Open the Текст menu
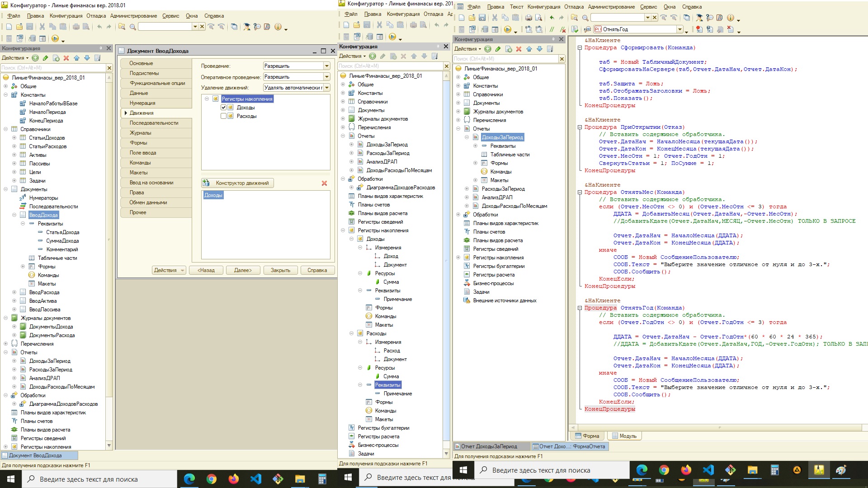This screenshot has height=488, width=868. [x=516, y=7]
